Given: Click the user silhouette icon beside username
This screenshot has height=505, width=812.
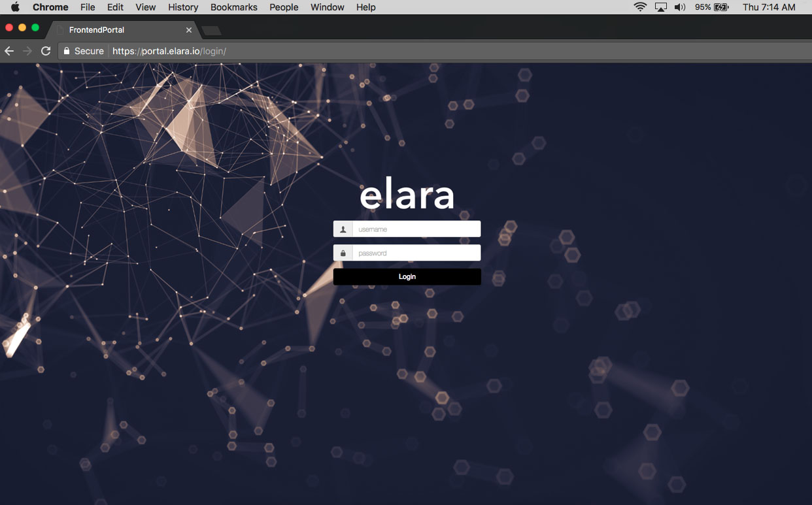Looking at the screenshot, I should (x=343, y=229).
